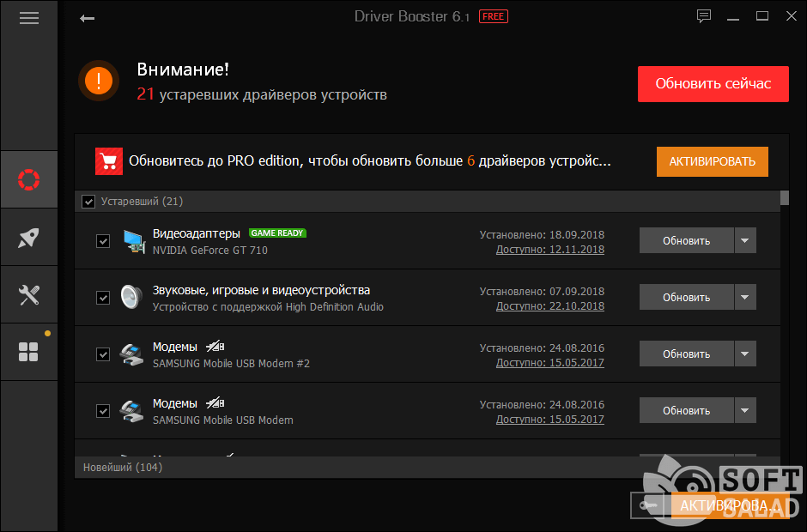The image size is (807, 532).
Task: Click the Установлено: 18.09.2018 text
Action: pyautogui.click(x=542, y=234)
